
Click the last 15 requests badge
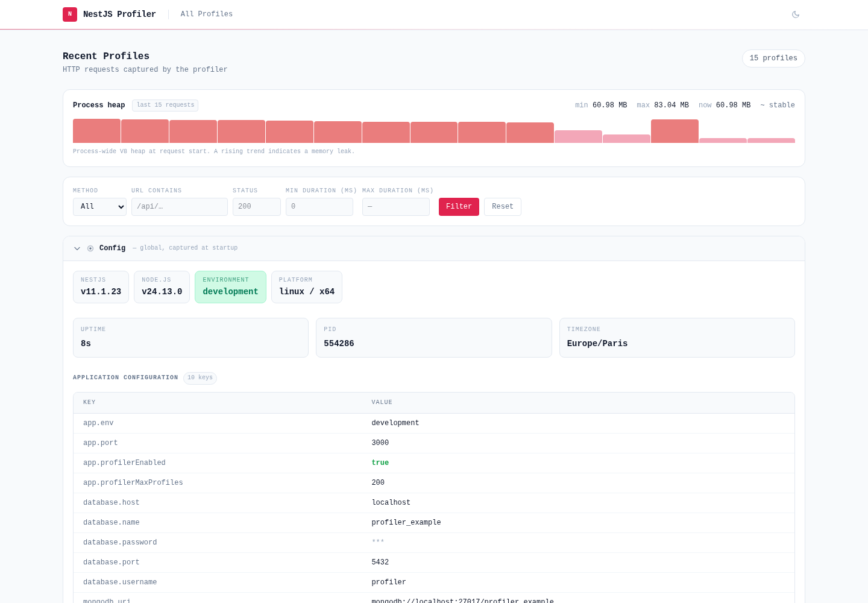point(165,106)
